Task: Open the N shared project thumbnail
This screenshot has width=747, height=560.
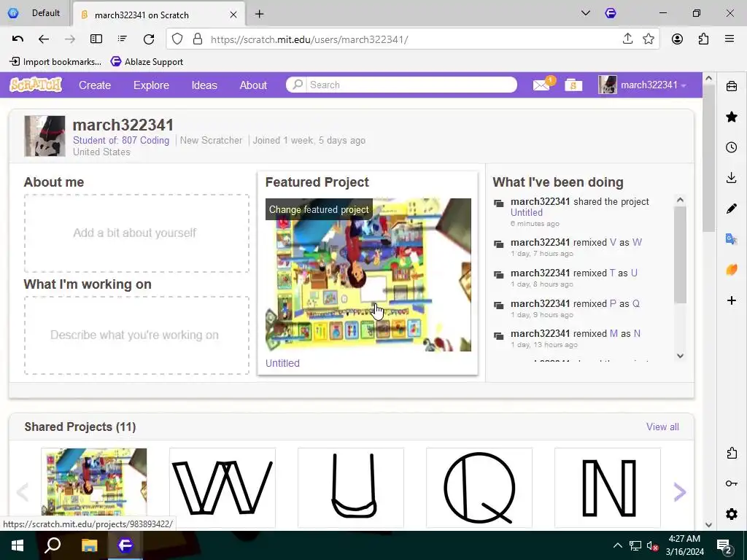Action: point(608,488)
